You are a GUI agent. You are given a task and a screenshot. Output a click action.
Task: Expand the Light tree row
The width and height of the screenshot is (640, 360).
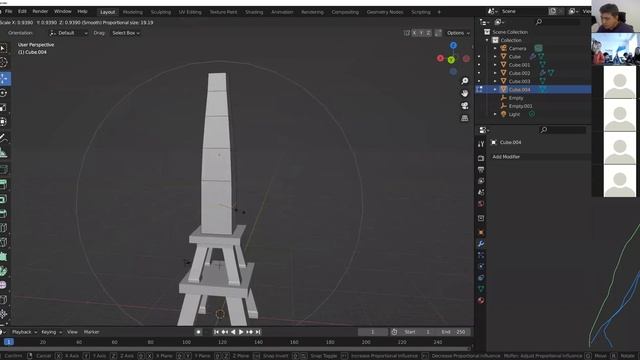coord(495,114)
